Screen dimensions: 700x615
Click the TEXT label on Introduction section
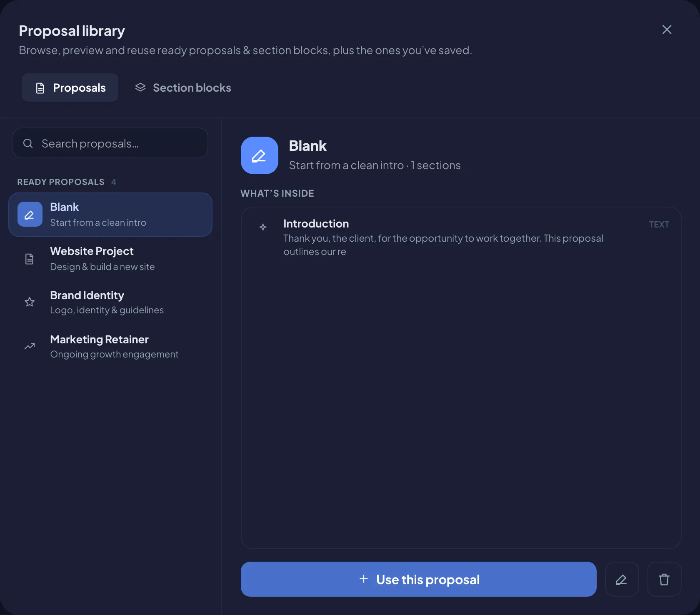[659, 225]
